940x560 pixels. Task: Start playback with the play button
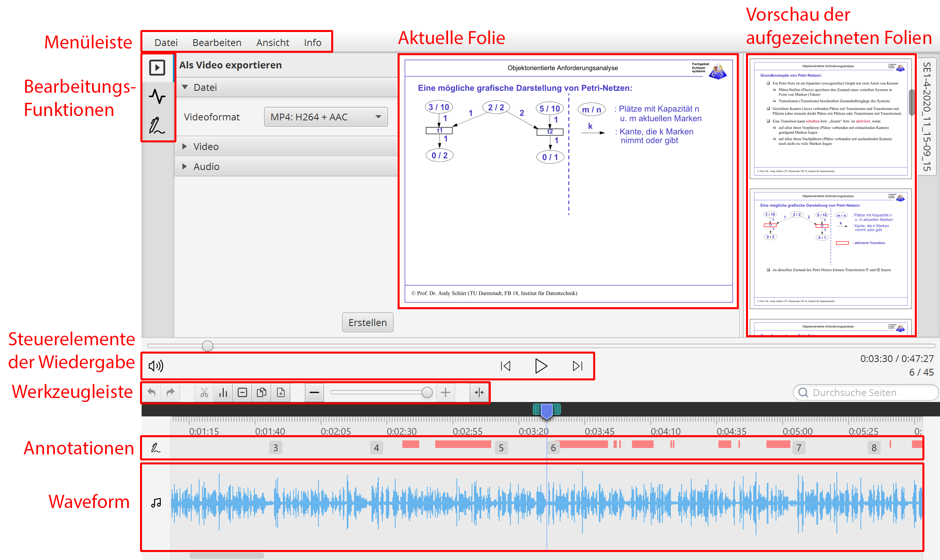click(x=541, y=366)
